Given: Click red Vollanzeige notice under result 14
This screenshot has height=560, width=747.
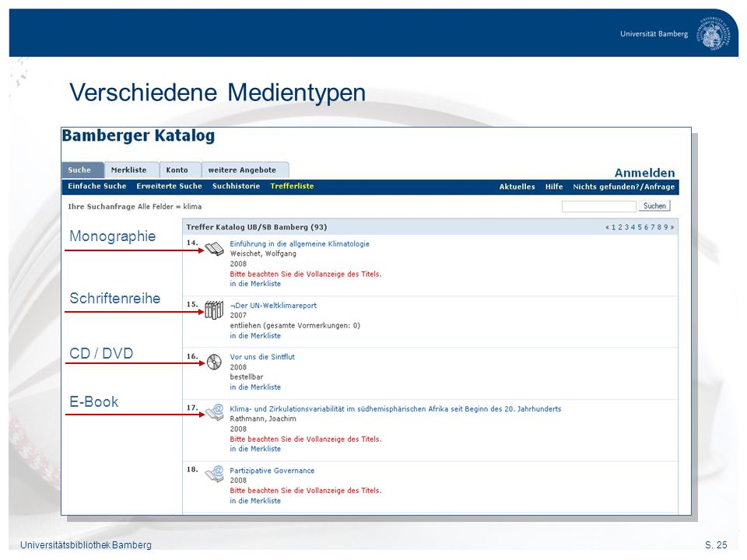Looking at the screenshot, I should point(305,275).
